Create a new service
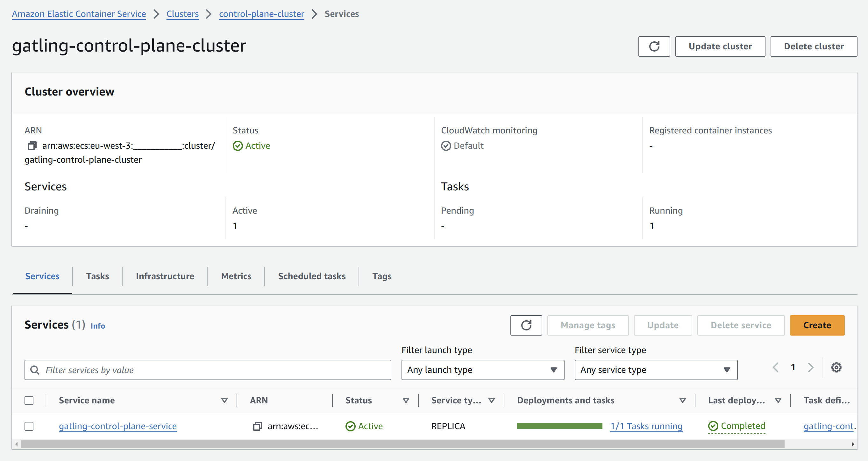Viewport: 868px width, 461px height. [x=817, y=325]
